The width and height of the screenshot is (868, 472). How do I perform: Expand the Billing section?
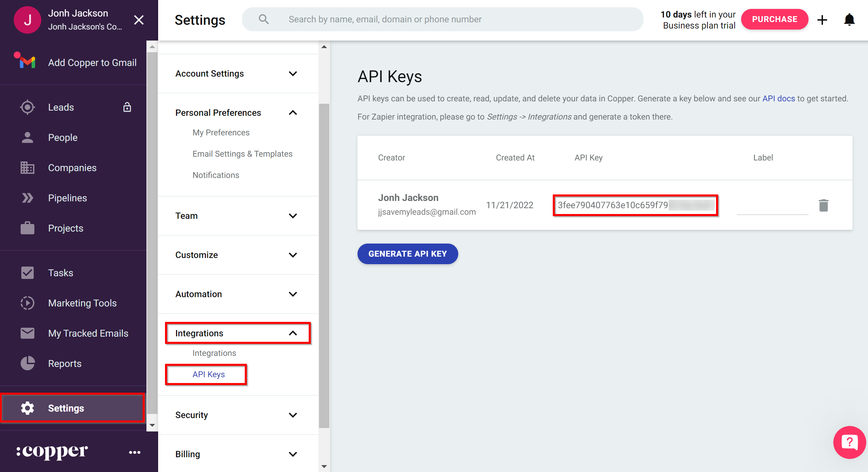[238, 454]
